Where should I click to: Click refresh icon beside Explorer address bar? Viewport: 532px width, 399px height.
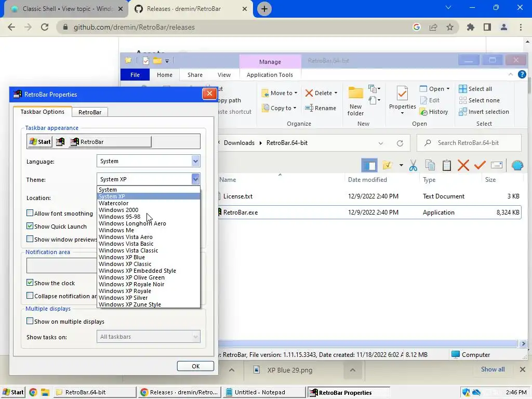400,143
